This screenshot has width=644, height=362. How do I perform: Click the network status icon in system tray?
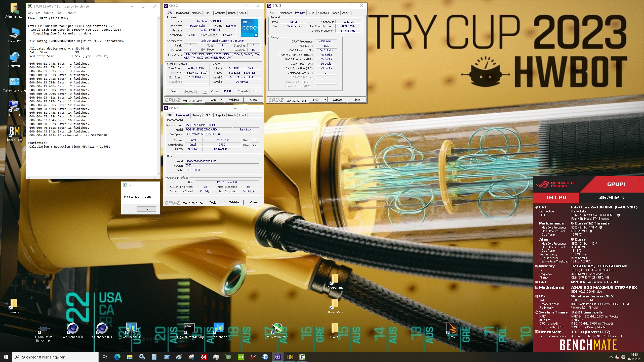[623, 357]
